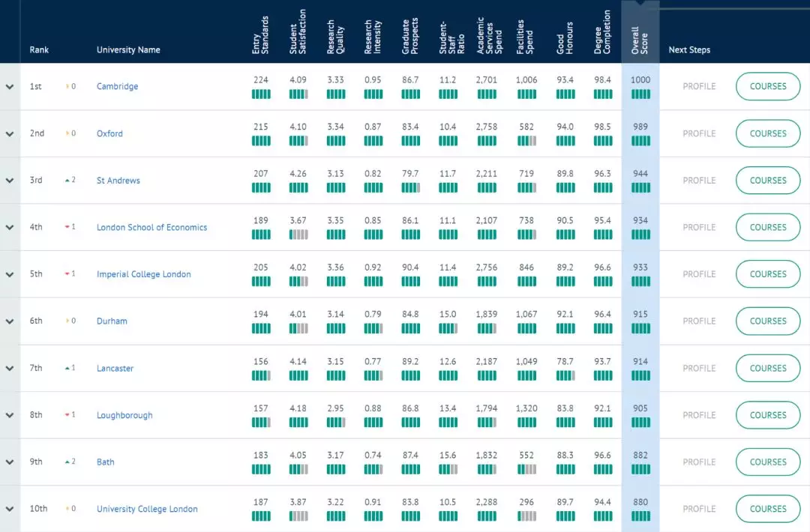Viewport: 810px width, 532px height.
Task: Sort by the Research Quality column
Action: pyautogui.click(x=335, y=37)
